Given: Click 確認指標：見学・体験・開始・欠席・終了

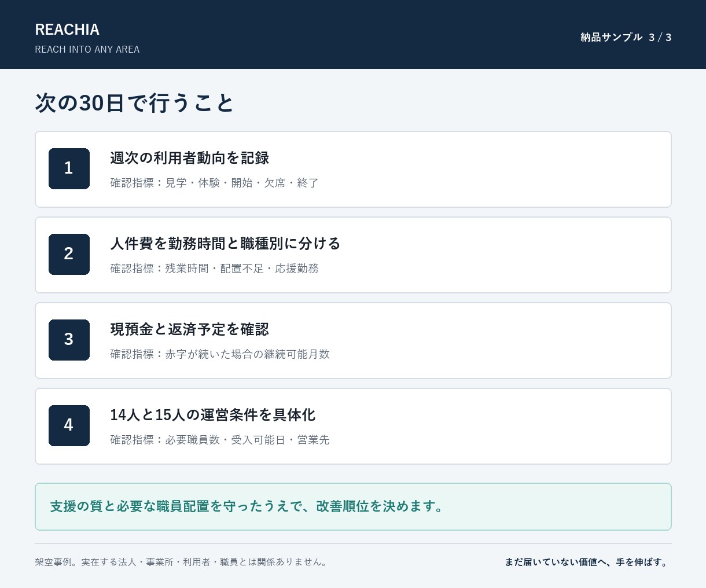Looking at the screenshot, I should [215, 183].
